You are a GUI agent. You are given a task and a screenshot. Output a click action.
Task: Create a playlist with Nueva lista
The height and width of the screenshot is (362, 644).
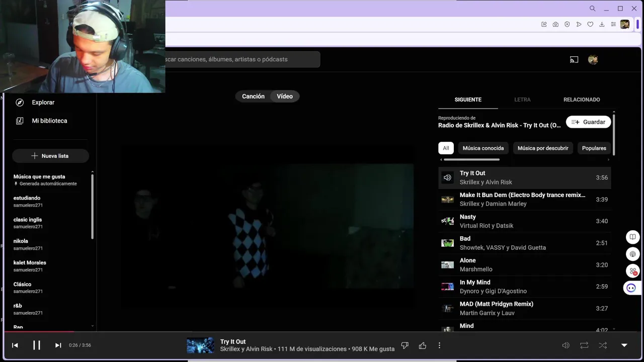[x=50, y=156]
